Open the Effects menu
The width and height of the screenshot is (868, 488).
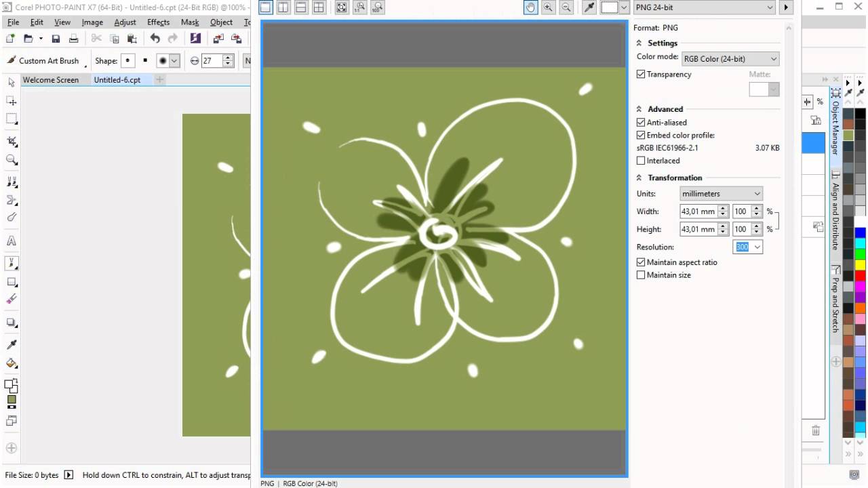pyautogui.click(x=158, y=22)
